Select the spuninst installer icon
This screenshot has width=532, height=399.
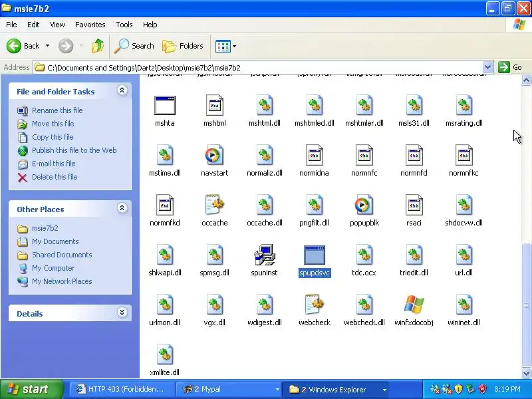point(265,255)
